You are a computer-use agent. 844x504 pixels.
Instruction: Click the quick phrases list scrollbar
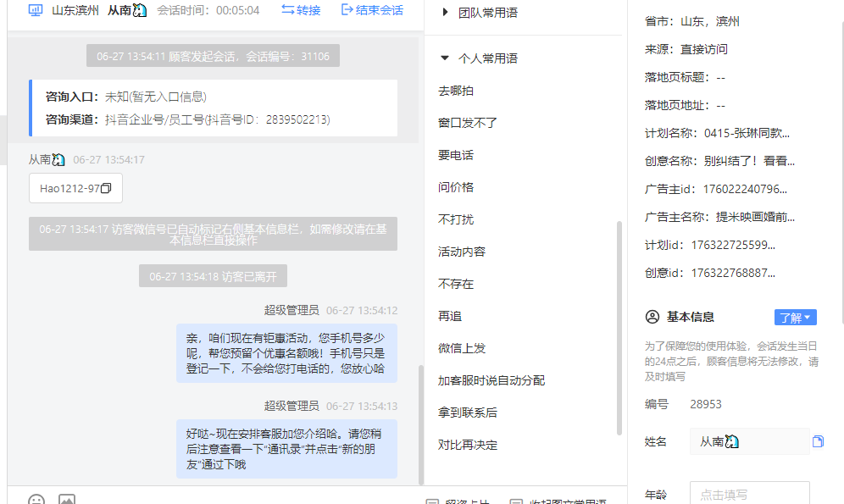click(x=619, y=328)
